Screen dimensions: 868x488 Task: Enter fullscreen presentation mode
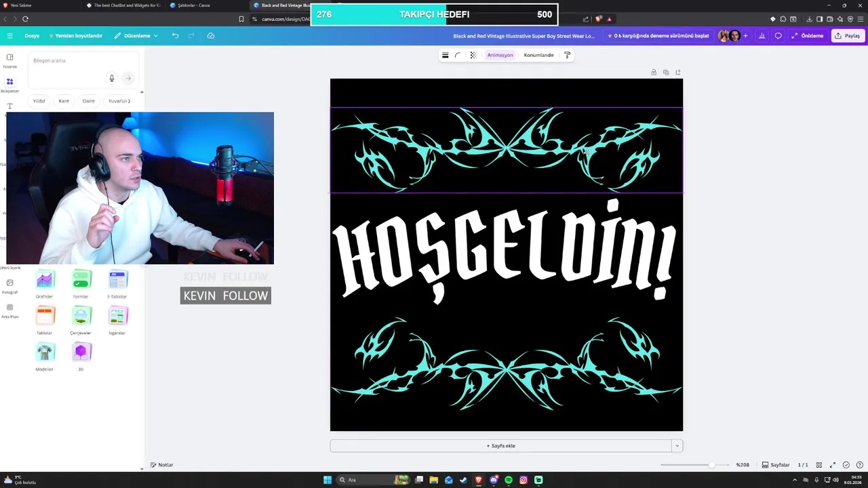coord(833,465)
